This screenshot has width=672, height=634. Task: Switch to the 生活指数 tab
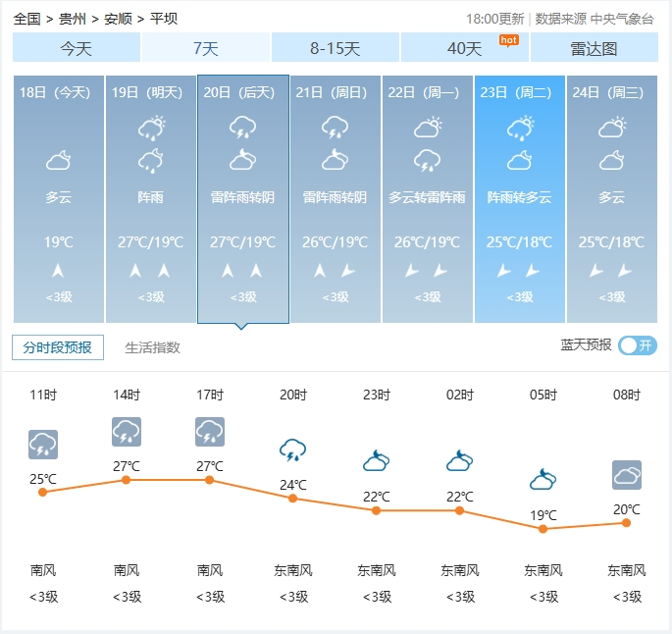pyautogui.click(x=152, y=347)
